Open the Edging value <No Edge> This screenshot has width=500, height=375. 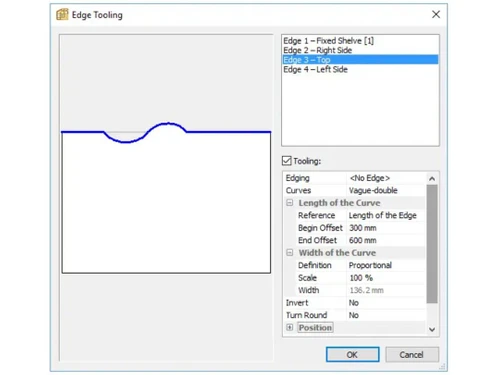386,178
